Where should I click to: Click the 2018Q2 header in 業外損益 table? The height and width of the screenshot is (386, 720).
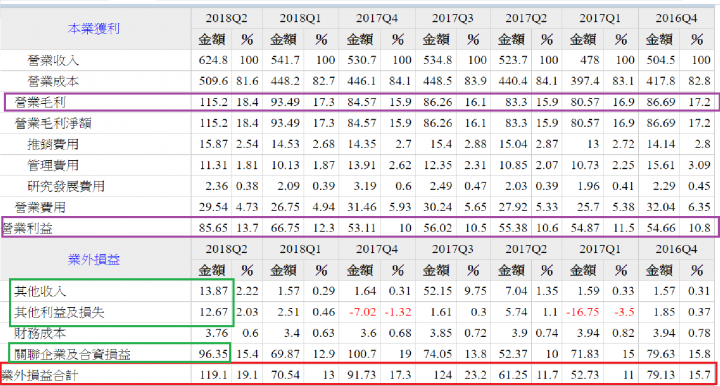point(226,249)
